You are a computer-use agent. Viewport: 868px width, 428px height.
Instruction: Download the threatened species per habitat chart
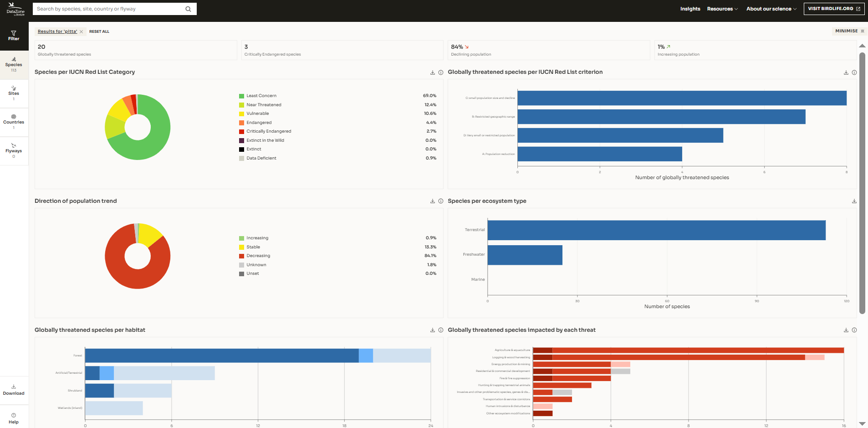tap(433, 330)
